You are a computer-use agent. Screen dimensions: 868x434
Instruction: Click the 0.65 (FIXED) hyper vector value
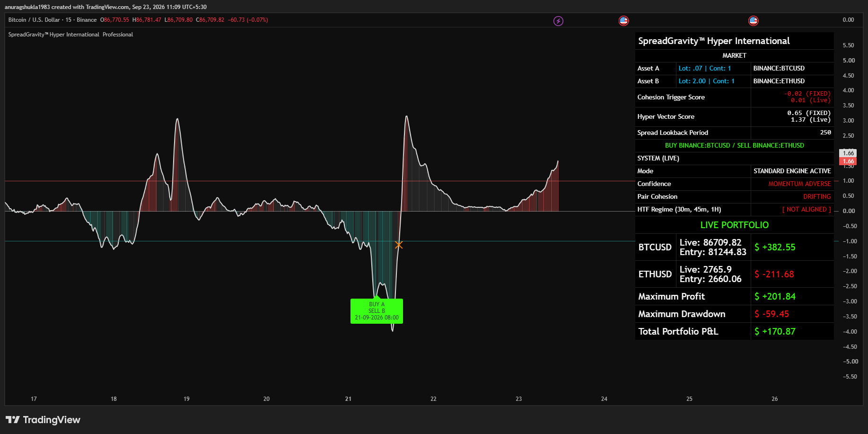pos(809,113)
